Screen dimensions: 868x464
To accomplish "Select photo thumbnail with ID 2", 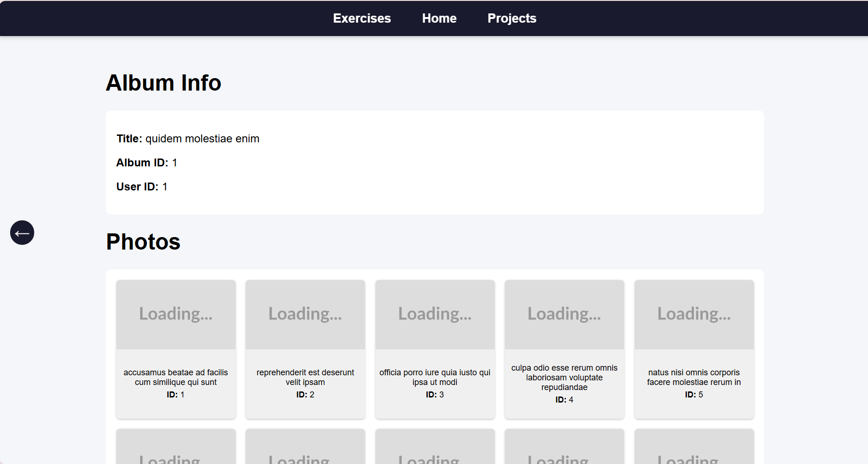I will click(x=305, y=314).
